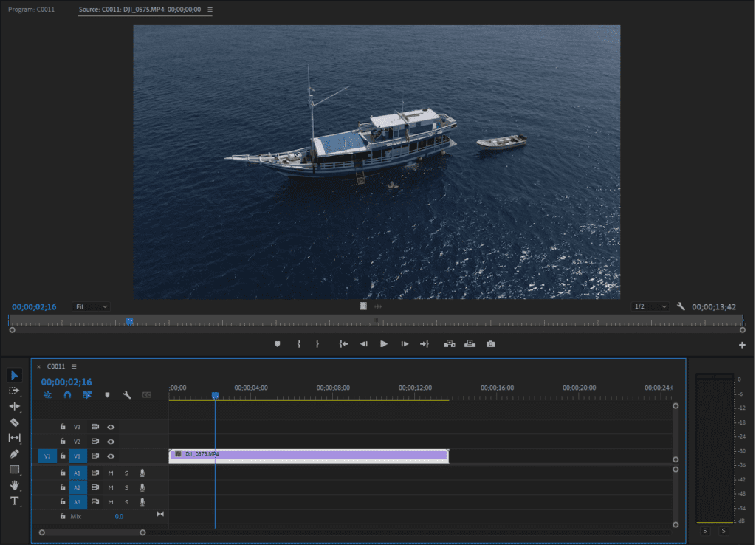Toggle the captions track CC button
This screenshot has width=756, height=545.
[147, 395]
